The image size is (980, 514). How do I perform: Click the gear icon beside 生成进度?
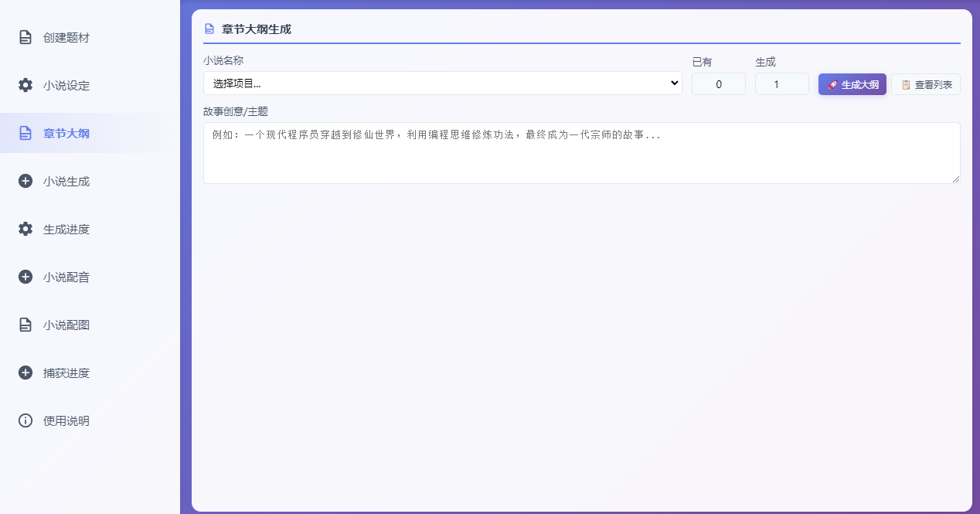point(26,229)
